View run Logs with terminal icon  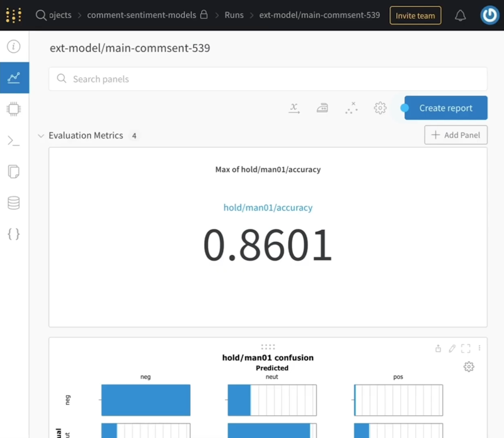[14, 140]
